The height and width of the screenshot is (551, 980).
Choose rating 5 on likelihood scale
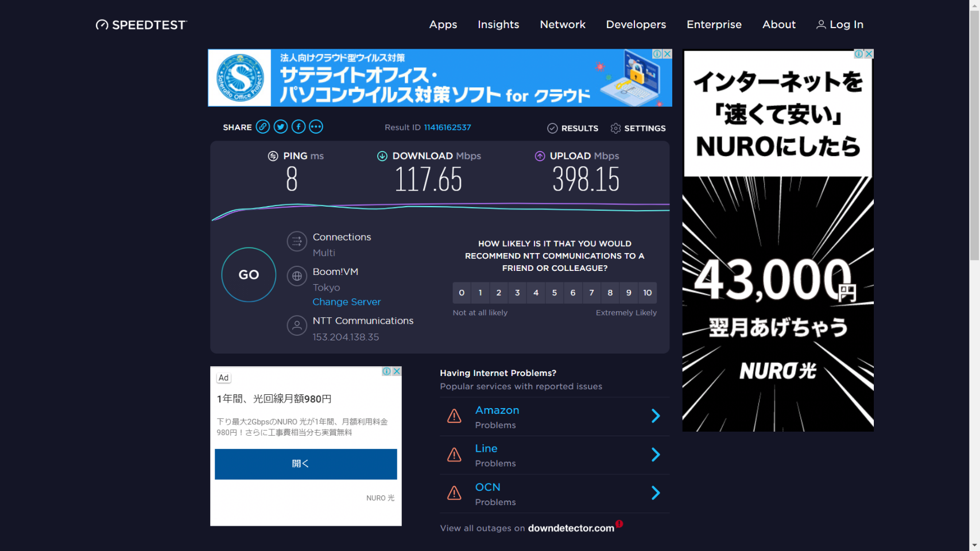pyautogui.click(x=554, y=293)
